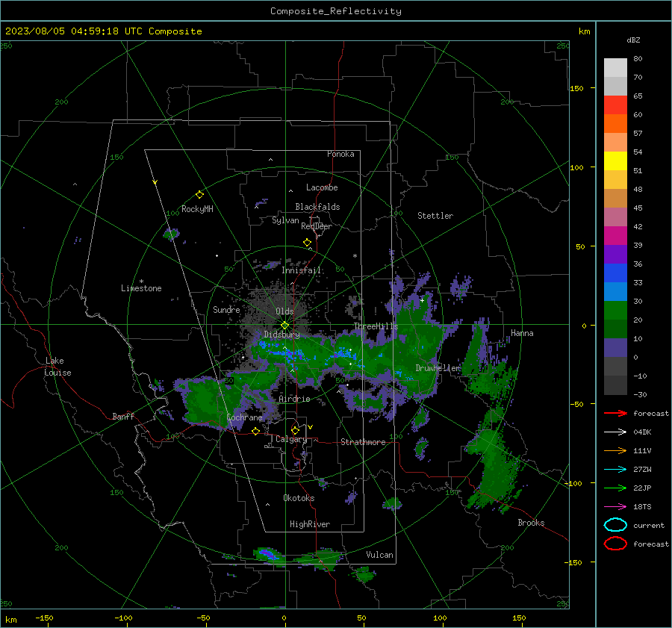Screen dimensions: 672x628
Task: Click the yellow diamond marker above Calgary
Action: tap(295, 430)
